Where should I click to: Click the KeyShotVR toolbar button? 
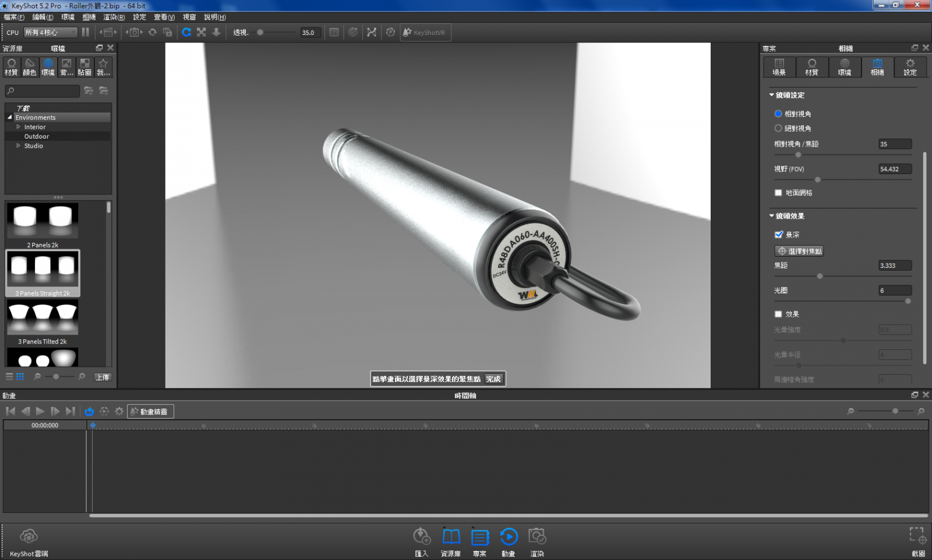tap(425, 33)
